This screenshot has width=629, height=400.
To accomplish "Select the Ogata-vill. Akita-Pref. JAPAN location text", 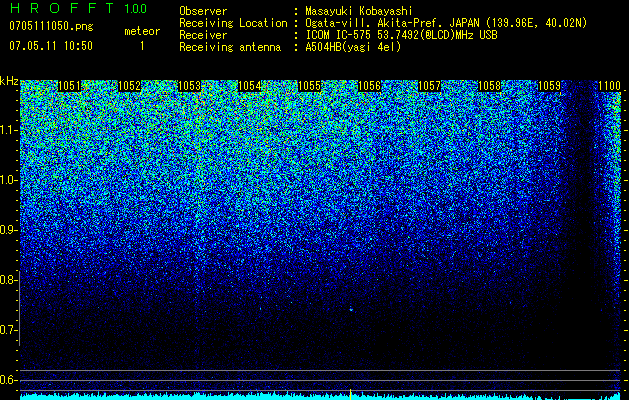I will (x=446, y=23).
